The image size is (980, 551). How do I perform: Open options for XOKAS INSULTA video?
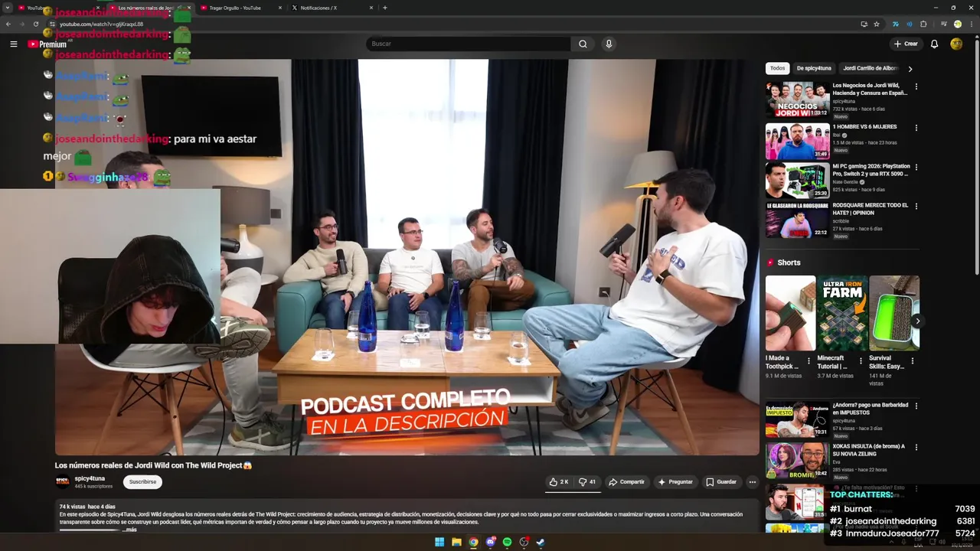click(916, 447)
